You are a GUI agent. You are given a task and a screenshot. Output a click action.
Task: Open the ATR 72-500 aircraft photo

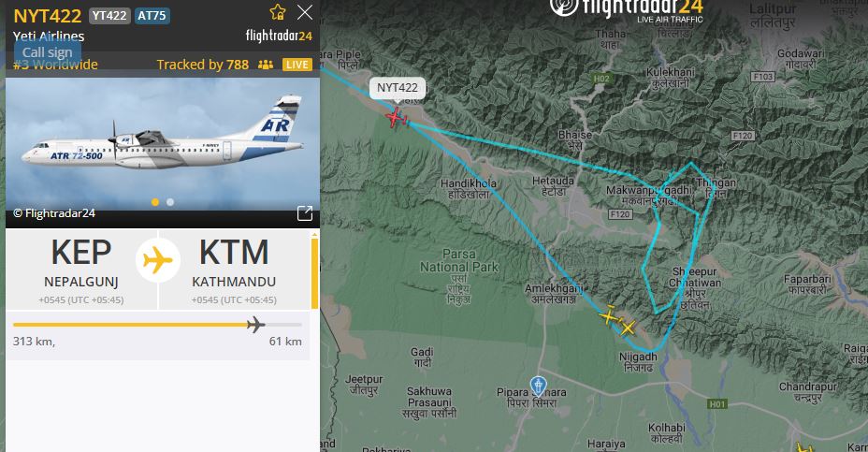click(162, 144)
